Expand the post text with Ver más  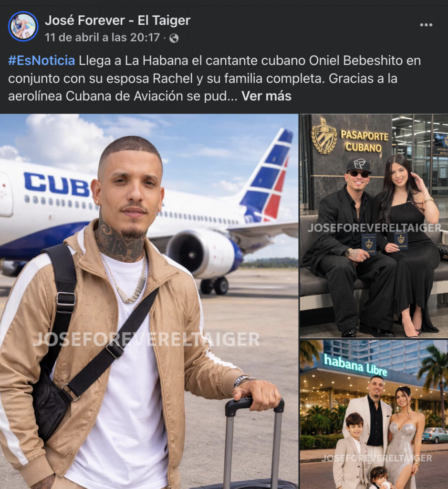(x=266, y=96)
